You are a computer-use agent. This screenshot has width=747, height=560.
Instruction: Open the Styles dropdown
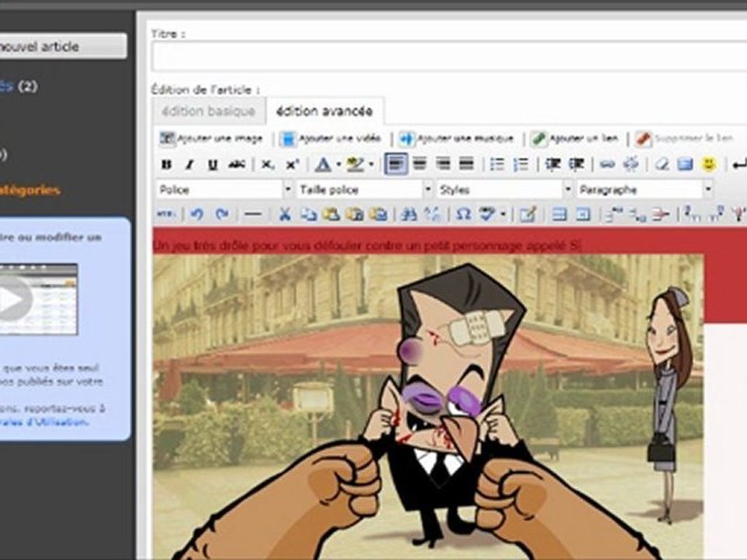tap(504, 190)
